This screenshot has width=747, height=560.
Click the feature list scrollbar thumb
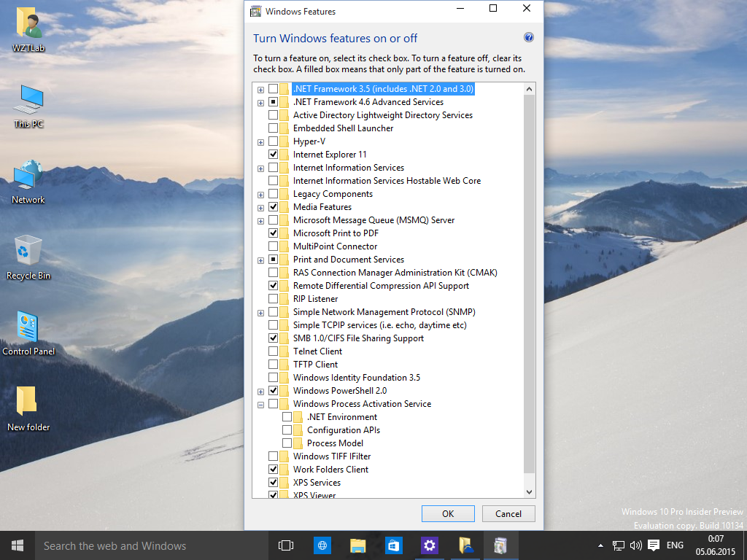pos(529,284)
